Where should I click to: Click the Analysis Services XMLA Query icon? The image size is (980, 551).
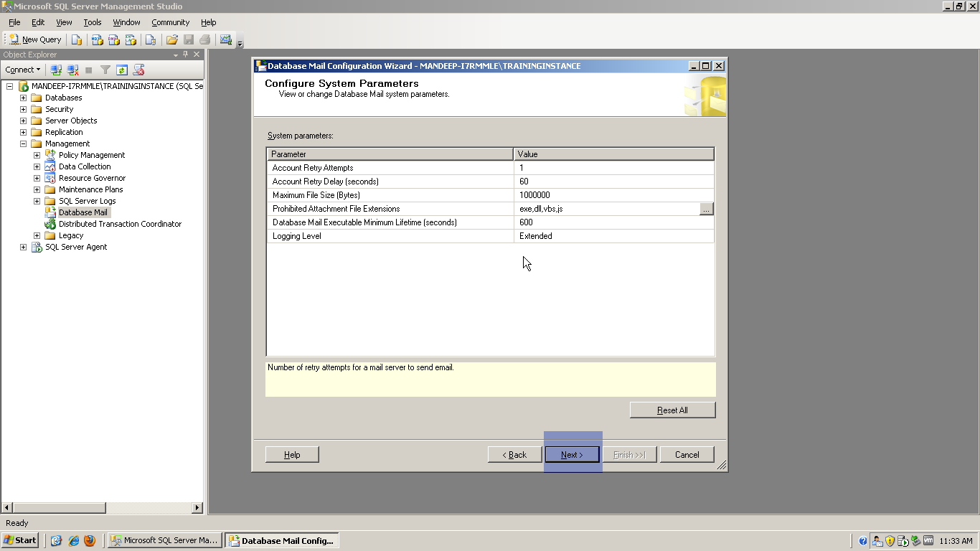tap(131, 39)
